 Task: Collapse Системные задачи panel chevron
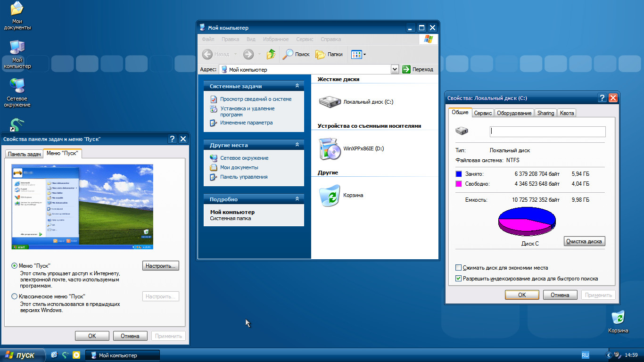point(297,86)
